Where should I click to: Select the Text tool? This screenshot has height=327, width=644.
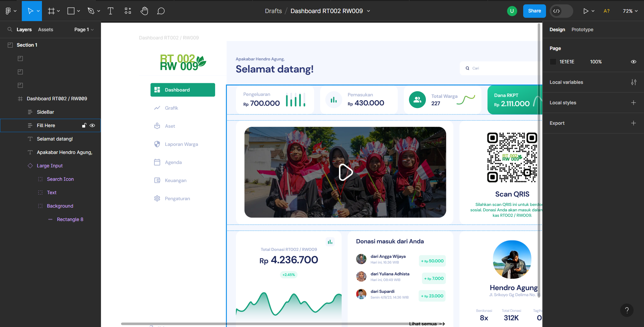(x=110, y=11)
